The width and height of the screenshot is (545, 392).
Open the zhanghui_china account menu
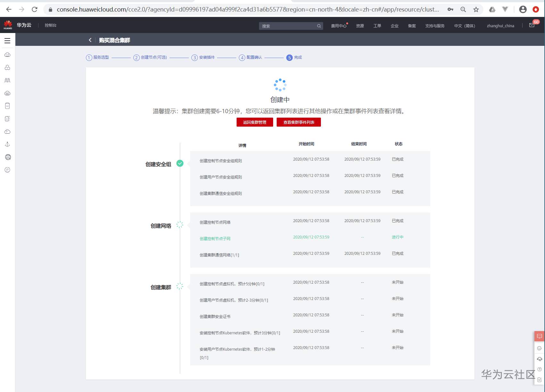tap(500, 26)
